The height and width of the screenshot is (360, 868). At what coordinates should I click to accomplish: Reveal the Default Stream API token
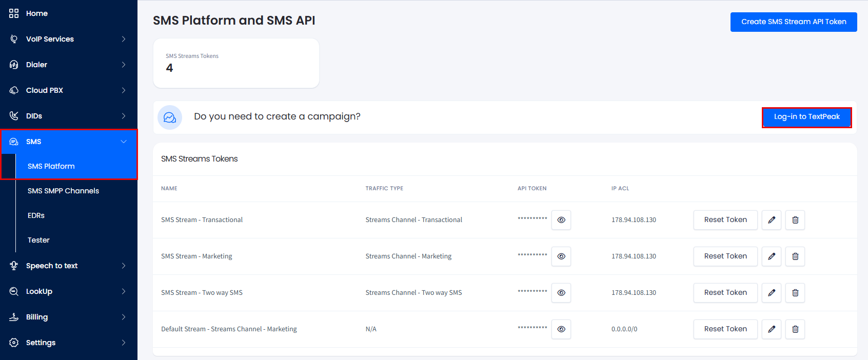561,329
